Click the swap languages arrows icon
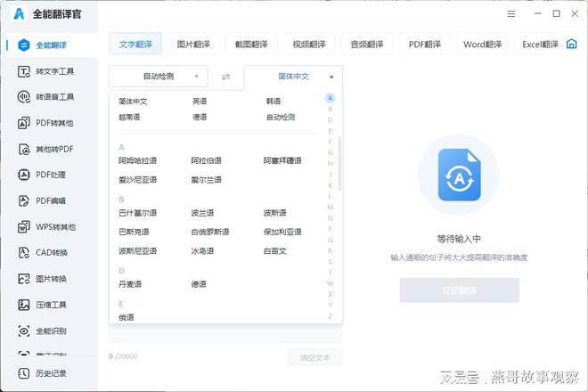The image size is (588, 392). [x=225, y=77]
